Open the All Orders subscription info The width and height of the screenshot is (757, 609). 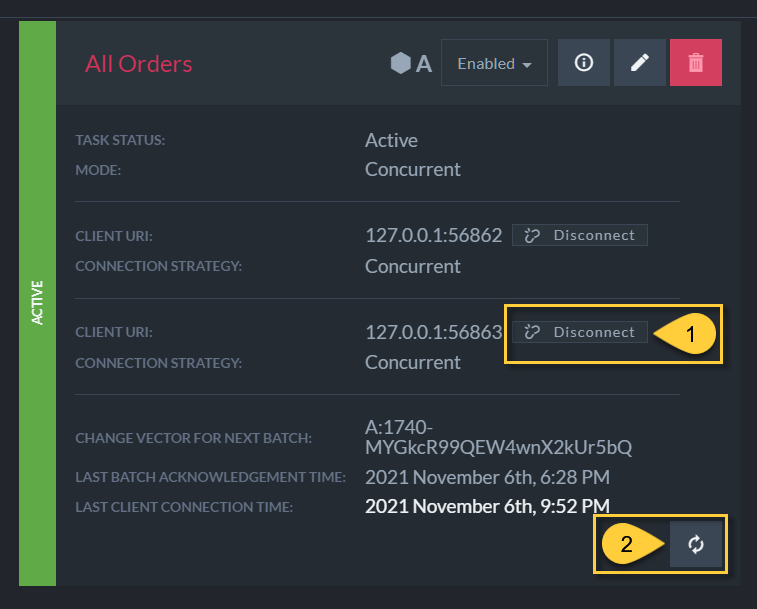(x=584, y=63)
